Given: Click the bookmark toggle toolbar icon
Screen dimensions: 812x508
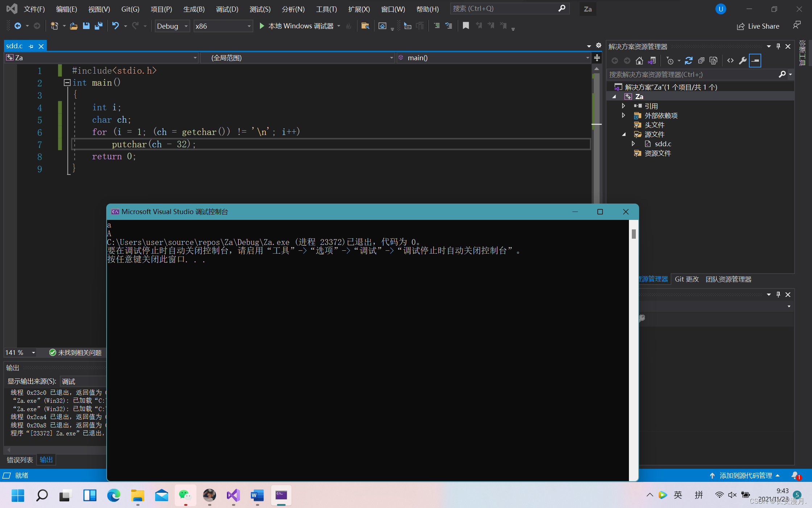Looking at the screenshot, I should [466, 26].
